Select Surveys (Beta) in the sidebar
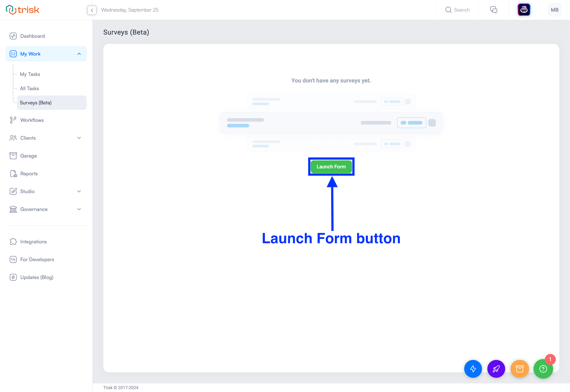The width and height of the screenshot is (570, 392). pyautogui.click(x=52, y=103)
